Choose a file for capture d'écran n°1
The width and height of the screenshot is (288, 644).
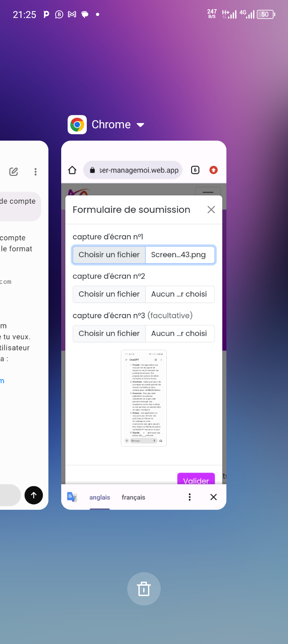(x=109, y=255)
